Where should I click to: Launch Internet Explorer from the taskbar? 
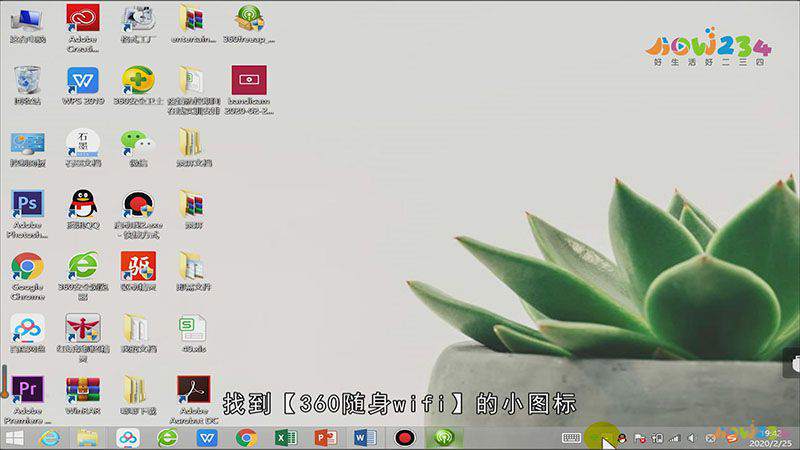tap(49, 438)
